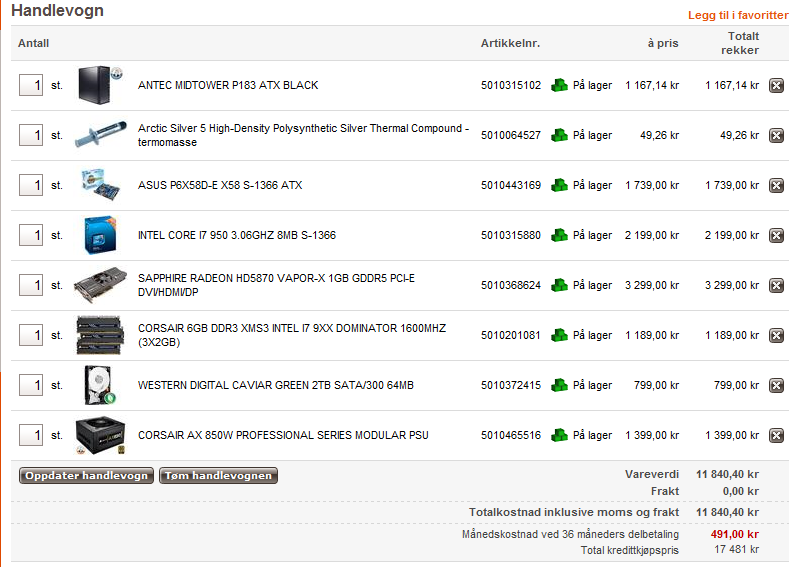The image size is (794, 567).
Task: Click Frakt 0,00 kr value
Action: (x=740, y=491)
